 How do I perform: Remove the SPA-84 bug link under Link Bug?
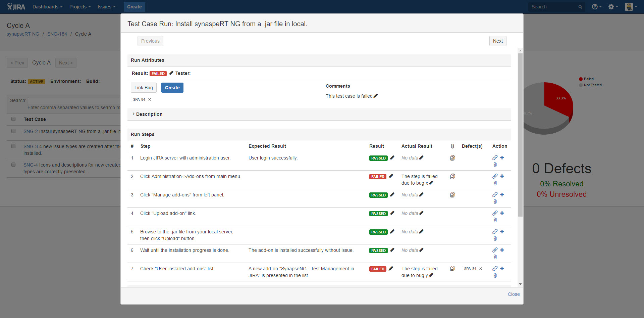pyautogui.click(x=150, y=99)
